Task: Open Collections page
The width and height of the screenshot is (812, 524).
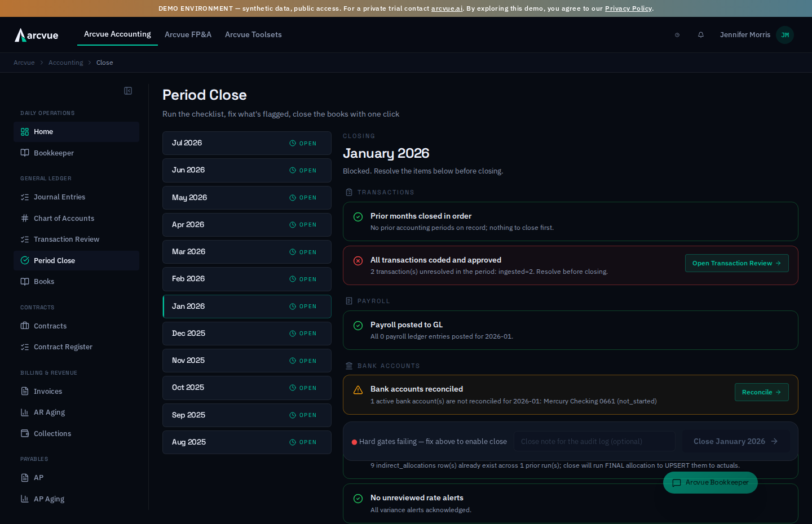Action: (x=76, y=434)
